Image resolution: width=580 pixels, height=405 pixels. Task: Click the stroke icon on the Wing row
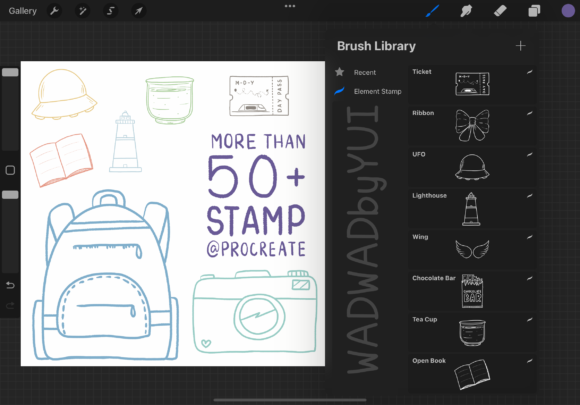(x=529, y=237)
